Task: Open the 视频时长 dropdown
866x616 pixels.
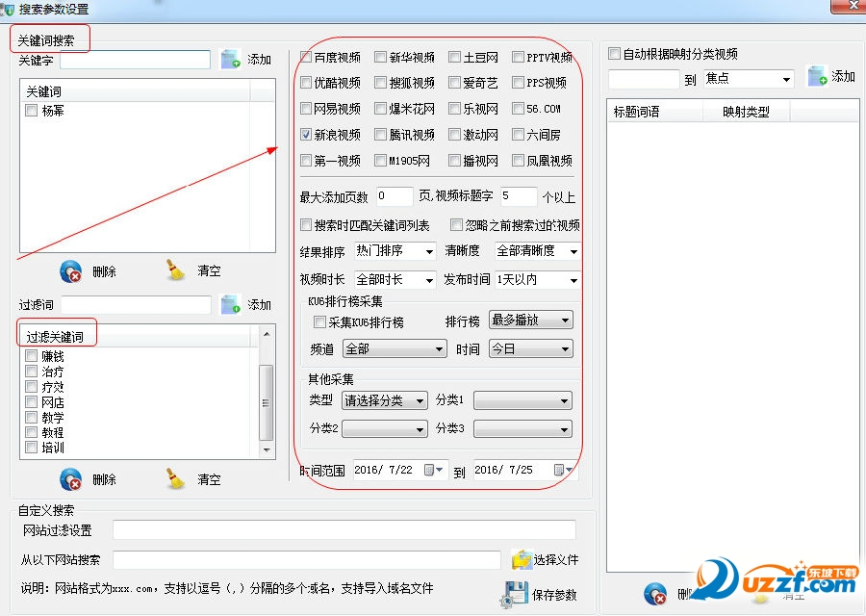Action: (x=395, y=280)
